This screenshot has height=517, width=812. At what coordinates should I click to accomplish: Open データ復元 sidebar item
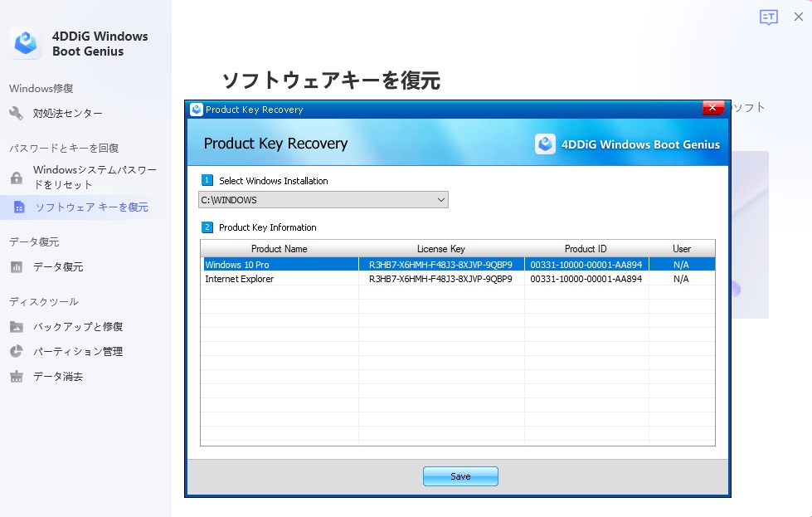(x=58, y=266)
